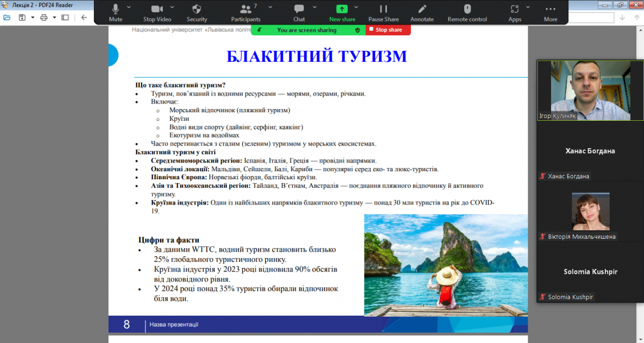This screenshot has height=343, width=644.
Task: Open the Security options icon
Action: [196, 9]
